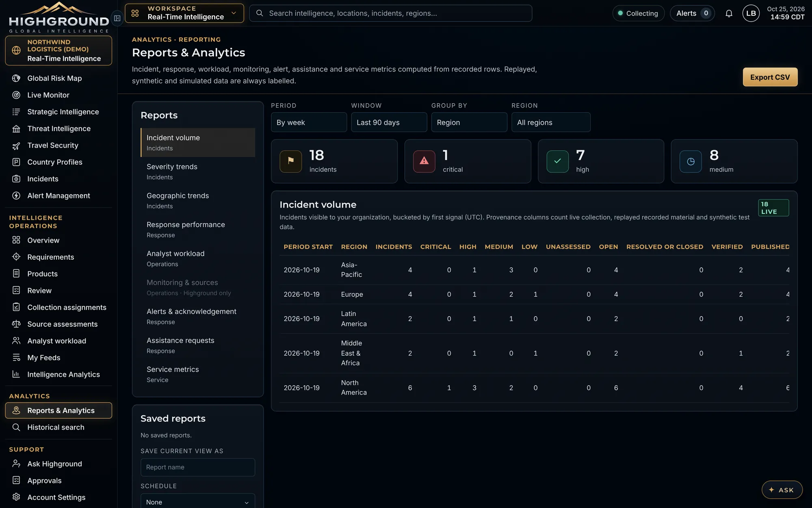The width and height of the screenshot is (812, 508).
Task: Click the Intelligence Analytics chart icon
Action: click(16, 374)
